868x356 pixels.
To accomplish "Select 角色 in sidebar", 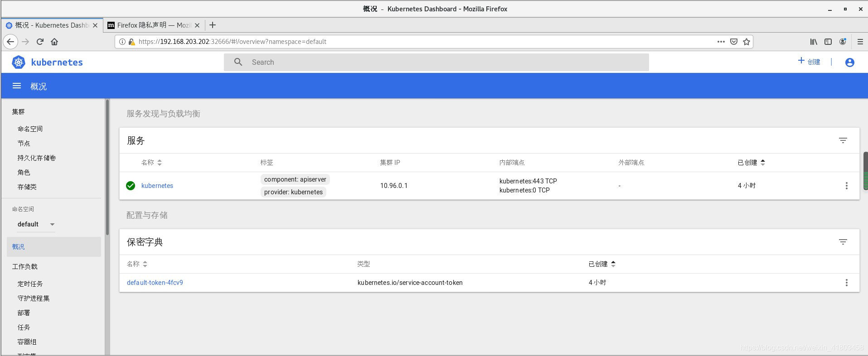I will (x=24, y=173).
